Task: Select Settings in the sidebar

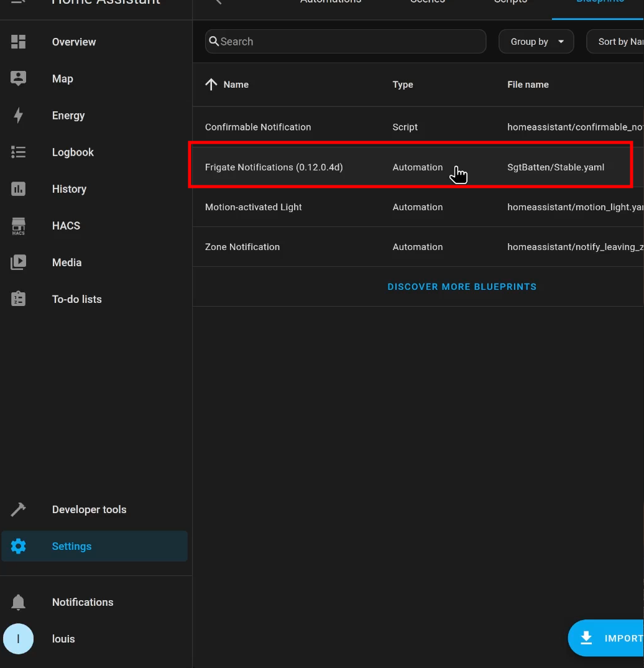Action: click(94, 546)
